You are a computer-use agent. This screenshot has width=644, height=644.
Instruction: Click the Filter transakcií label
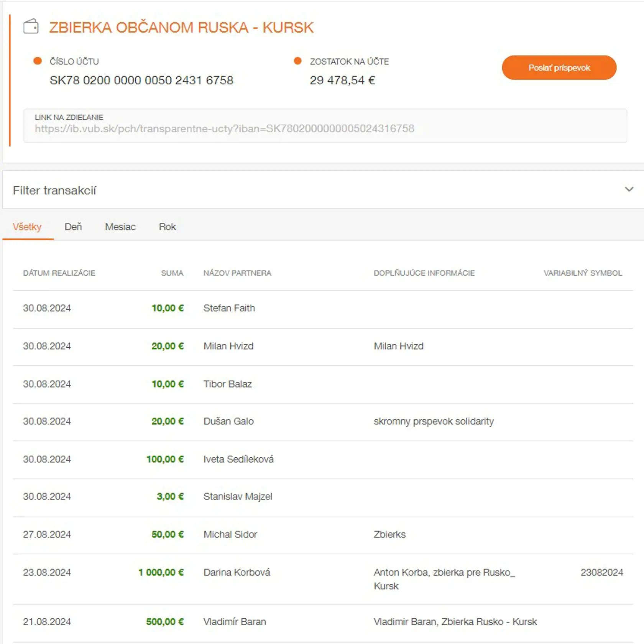tap(54, 191)
